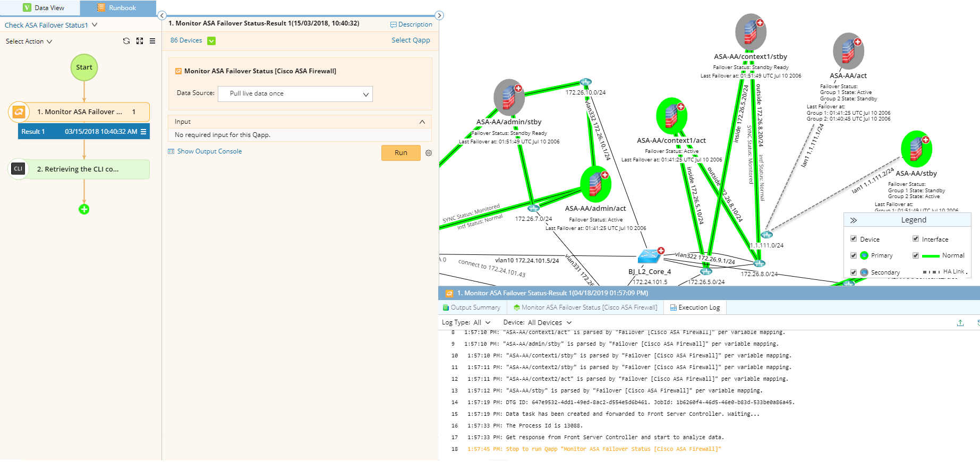The height and width of the screenshot is (462, 980).
Task: Uncheck the Device legend checkbox
Action: pos(854,239)
